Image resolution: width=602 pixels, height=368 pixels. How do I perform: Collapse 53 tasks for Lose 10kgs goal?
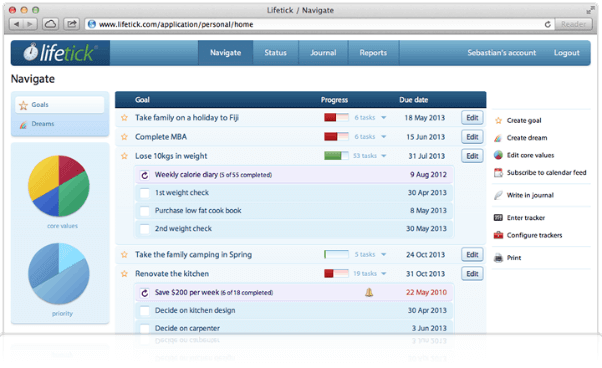[369, 156]
